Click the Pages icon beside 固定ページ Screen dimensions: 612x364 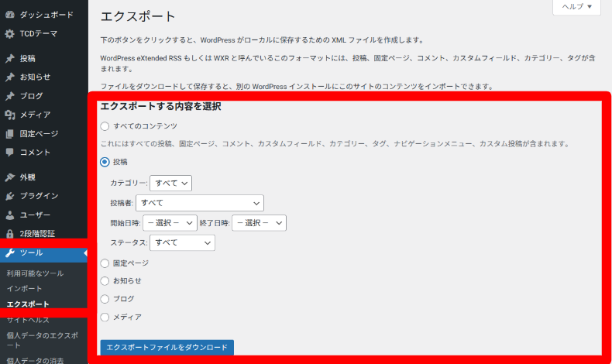[10, 134]
